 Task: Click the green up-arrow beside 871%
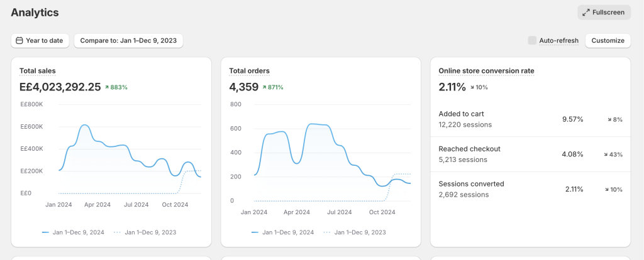click(x=265, y=87)
